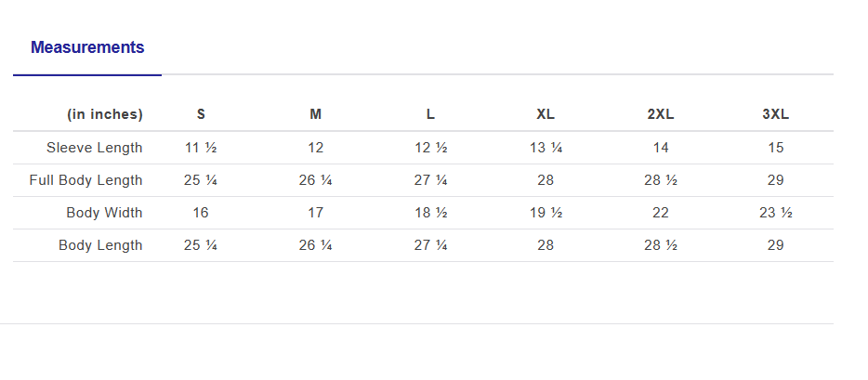
Task: Click the L size column header
Action: pos(430,114)
